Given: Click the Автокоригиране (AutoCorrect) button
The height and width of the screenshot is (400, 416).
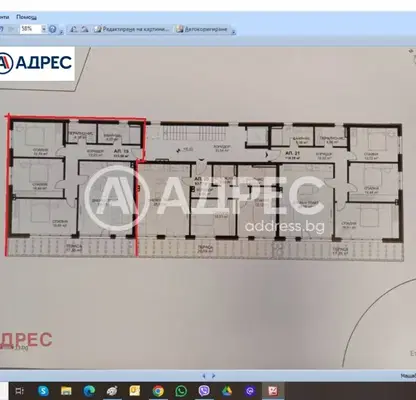Looking at the screenshot, I should pyautogui.click(x=202, y=29).
